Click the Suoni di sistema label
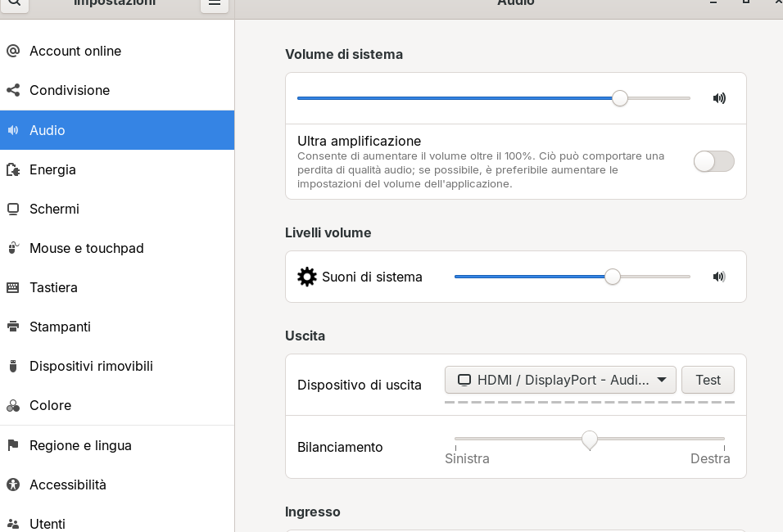The width and height of the screenshot is (783, 532). point(372,277)
